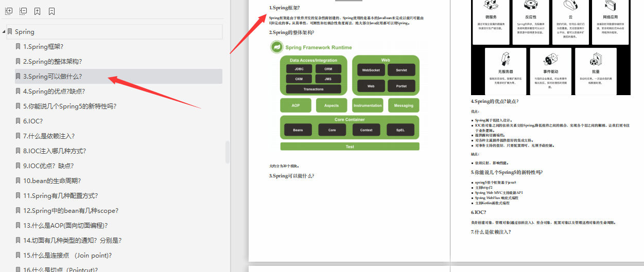Image resolution: width=644 pixels, height=272 pixels.
Task: Click bookmark icon beside 4.Spring的优点?缺点?
Action: tap(19, 92)
